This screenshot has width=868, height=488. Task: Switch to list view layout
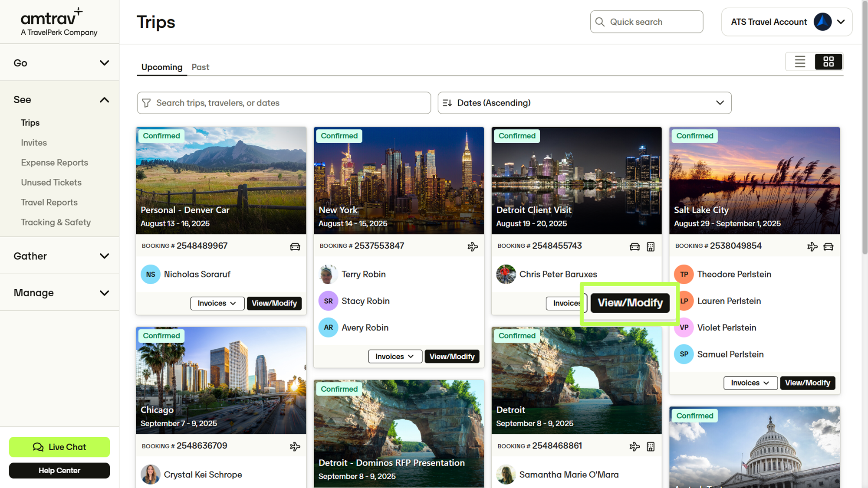point(800,62)
